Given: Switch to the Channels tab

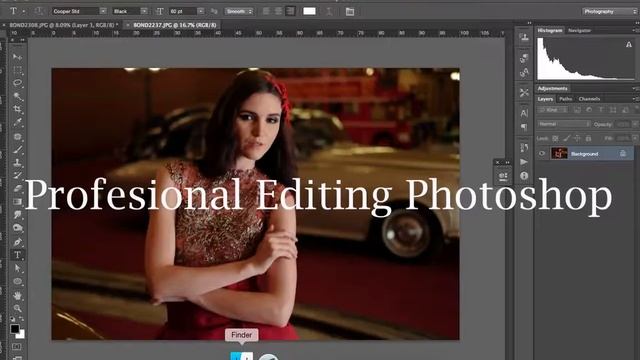Looking at the screenshot, I should (x=589, y=99).
